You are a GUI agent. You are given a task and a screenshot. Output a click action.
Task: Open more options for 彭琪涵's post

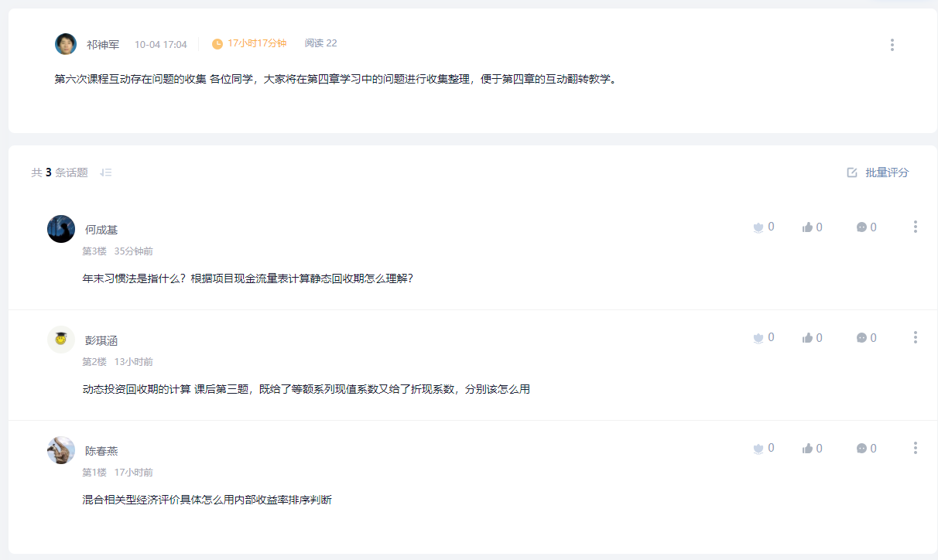915,337
